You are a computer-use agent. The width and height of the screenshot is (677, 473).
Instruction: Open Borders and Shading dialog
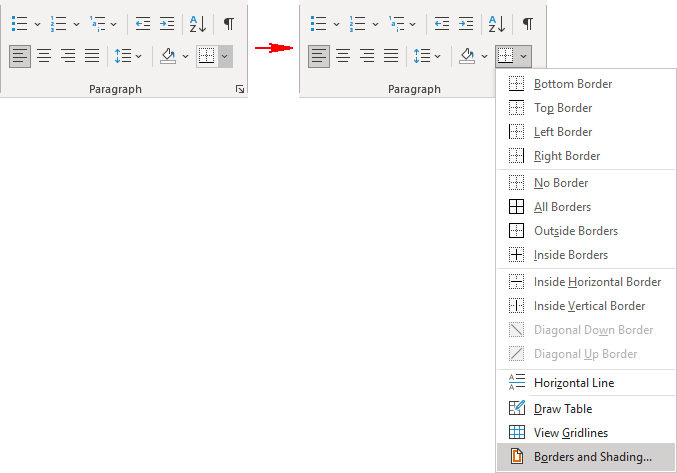tap(585, 457)
